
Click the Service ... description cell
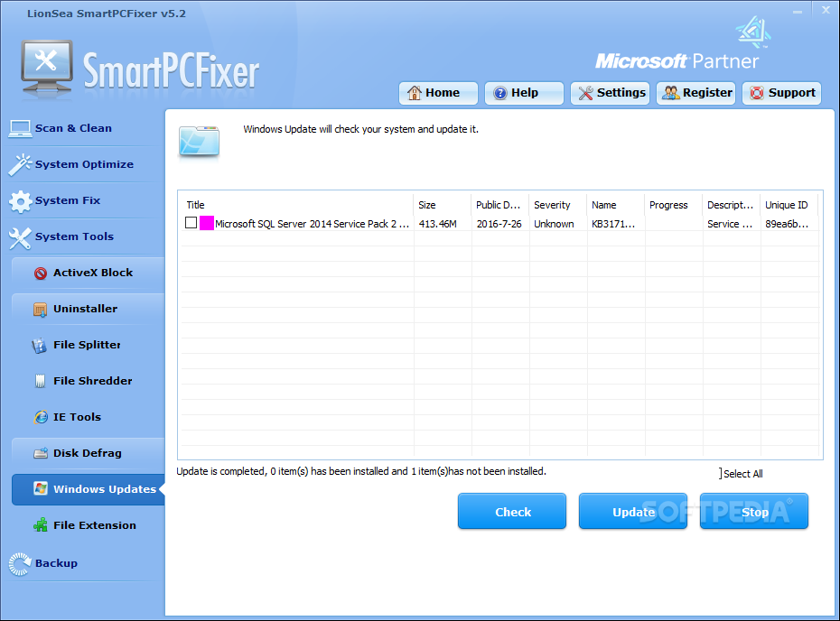click(730, 224)
